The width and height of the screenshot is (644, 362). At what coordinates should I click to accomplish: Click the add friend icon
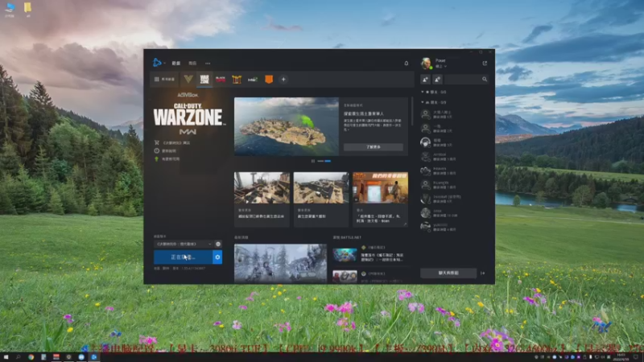(425, 79)
